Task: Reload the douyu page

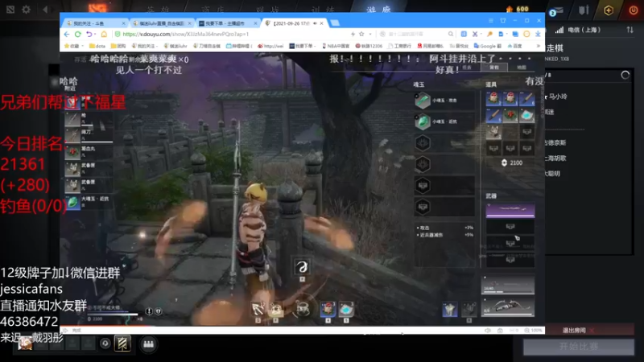Action: tap(77, 34)
